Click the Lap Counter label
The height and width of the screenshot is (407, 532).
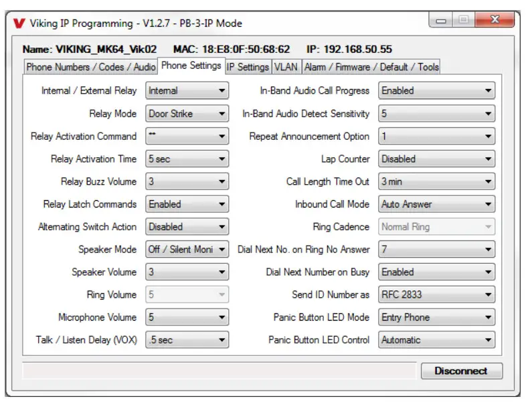pos(345,159)
